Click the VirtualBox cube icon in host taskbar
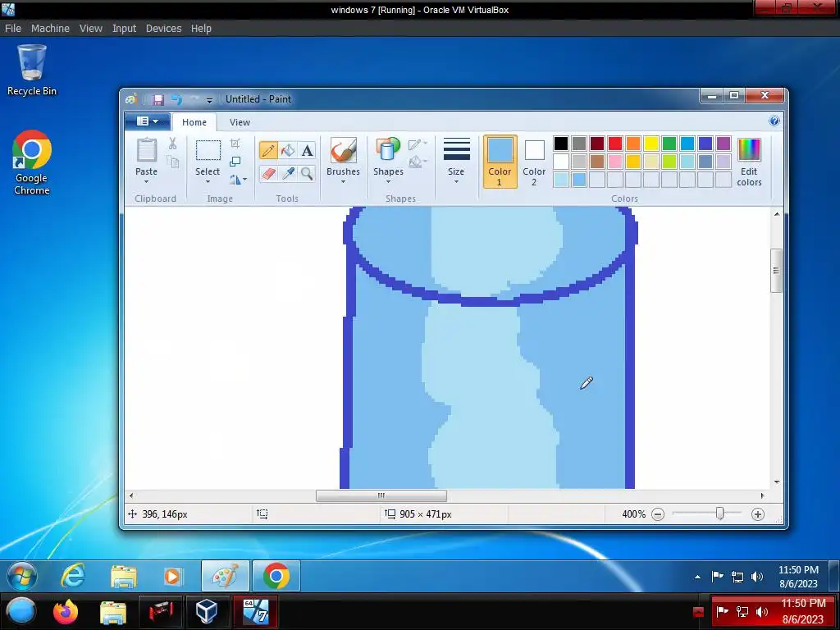This screenshot has width=840, height=630. point(206,611)
